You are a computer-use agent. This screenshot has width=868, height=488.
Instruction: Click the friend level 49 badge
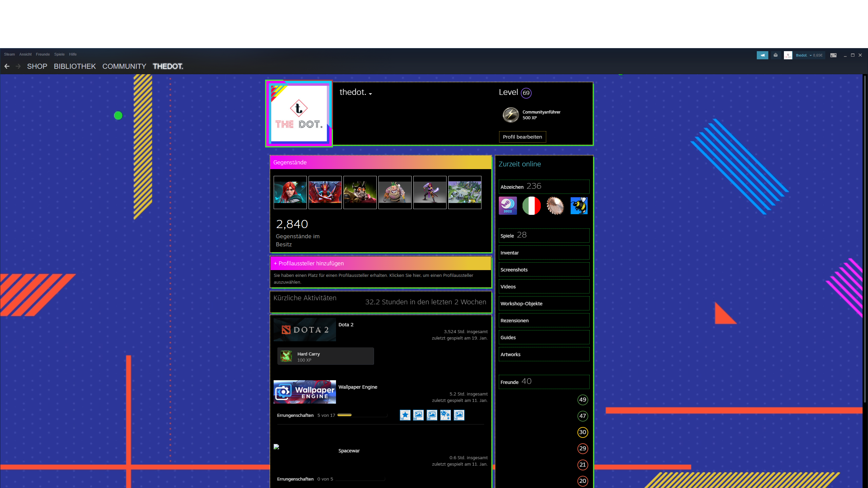click(x=583, y=400)
